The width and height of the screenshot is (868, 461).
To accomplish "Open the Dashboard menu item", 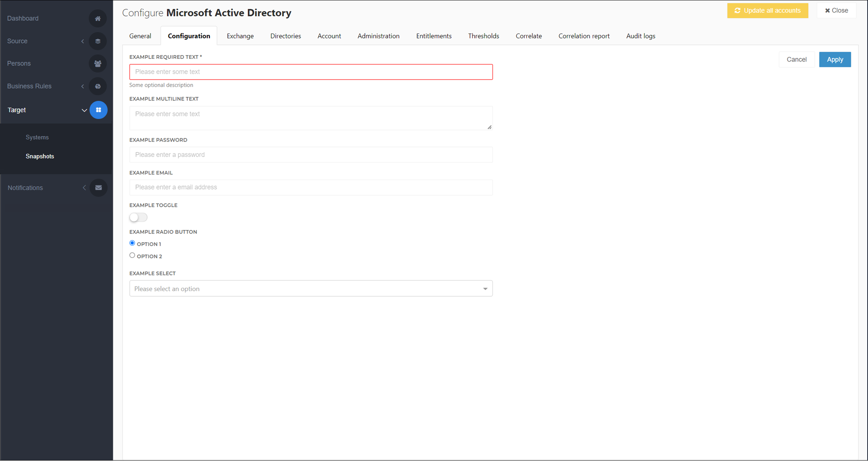I will click(x=23, y=19).
